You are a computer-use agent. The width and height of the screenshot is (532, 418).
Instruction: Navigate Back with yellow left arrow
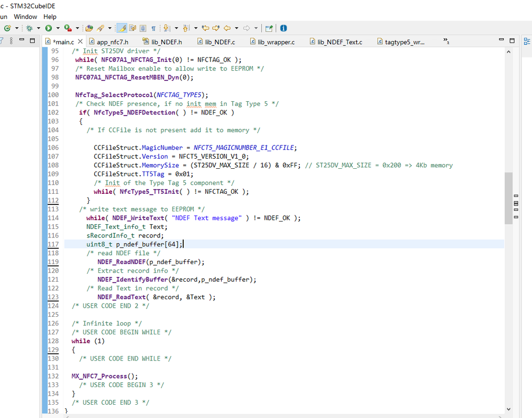(227, 28)
